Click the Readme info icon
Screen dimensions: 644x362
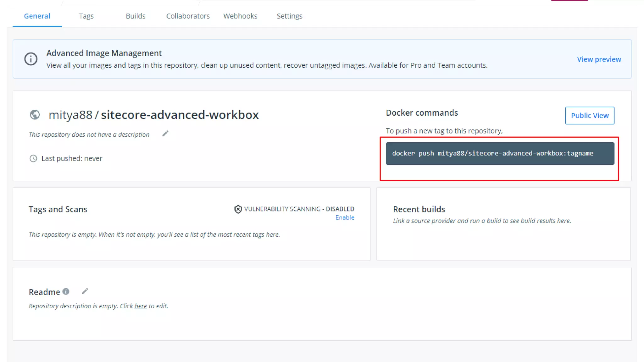tap(66, 292)
